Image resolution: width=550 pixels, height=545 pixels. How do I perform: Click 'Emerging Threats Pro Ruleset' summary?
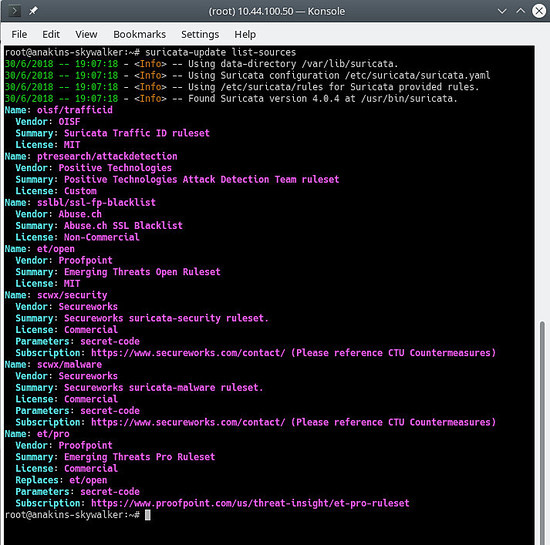click(x=140, y=457)
